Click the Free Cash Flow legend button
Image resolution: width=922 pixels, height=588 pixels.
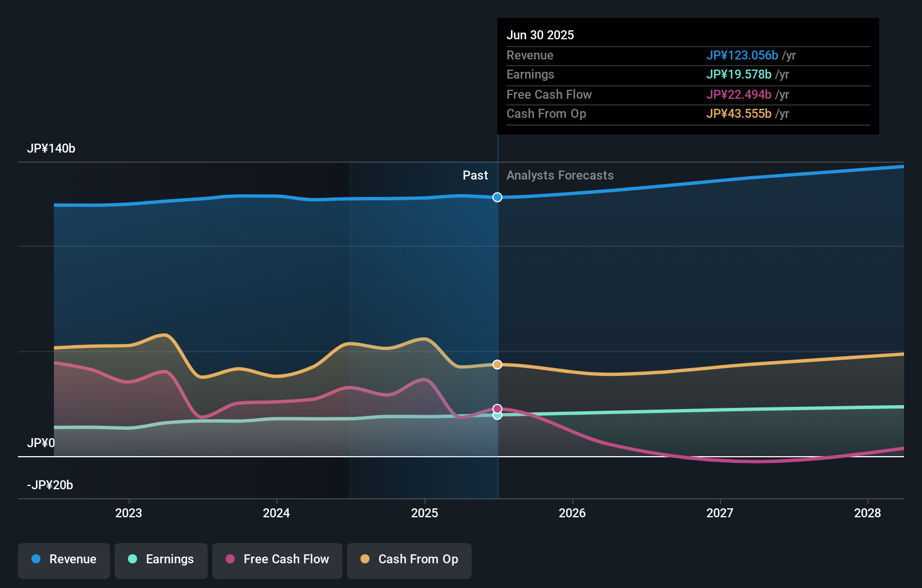click(277, 559)
